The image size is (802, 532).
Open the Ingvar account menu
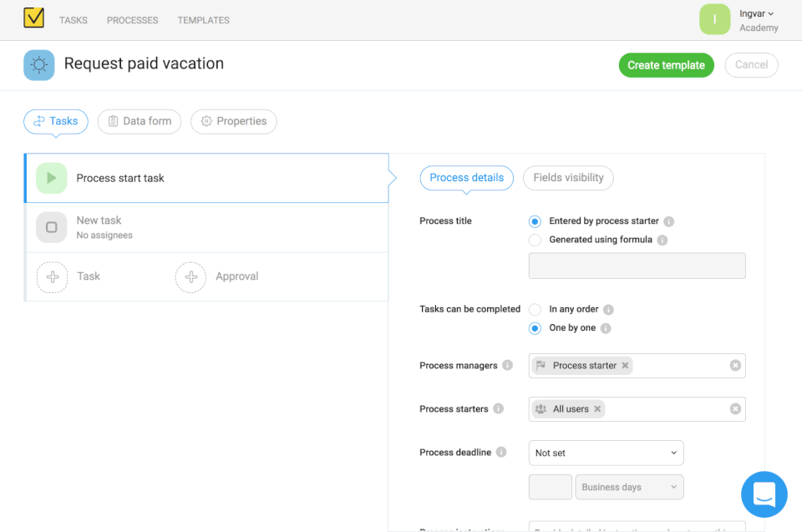pyautogui.click(x=757, y=14)
